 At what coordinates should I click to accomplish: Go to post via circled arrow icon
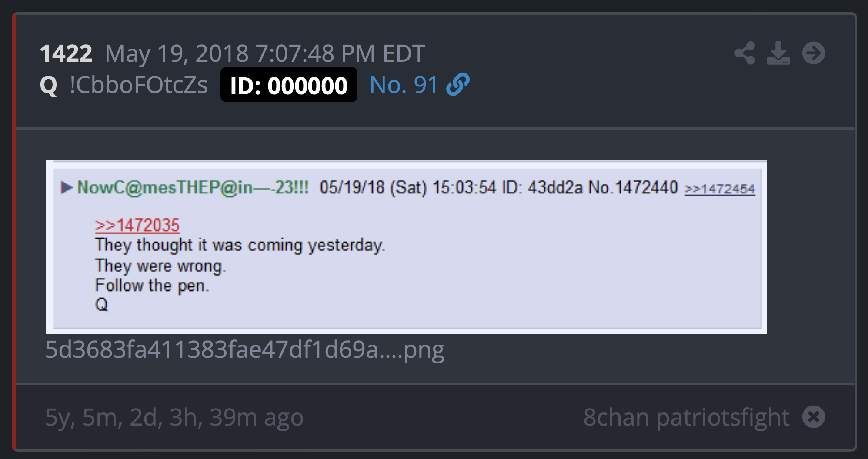click(x=814, y=53)
